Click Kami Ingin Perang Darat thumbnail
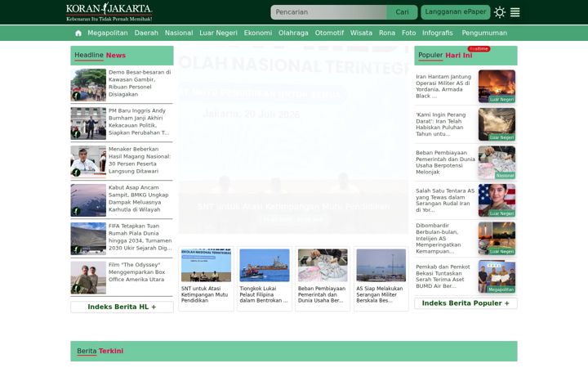The width and height of the screenshot is (588, 368). click(x=497, y=124)
